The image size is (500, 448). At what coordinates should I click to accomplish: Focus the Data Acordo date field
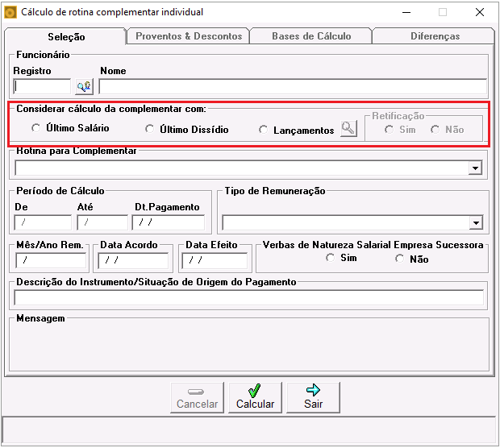(x=133, y=260)
